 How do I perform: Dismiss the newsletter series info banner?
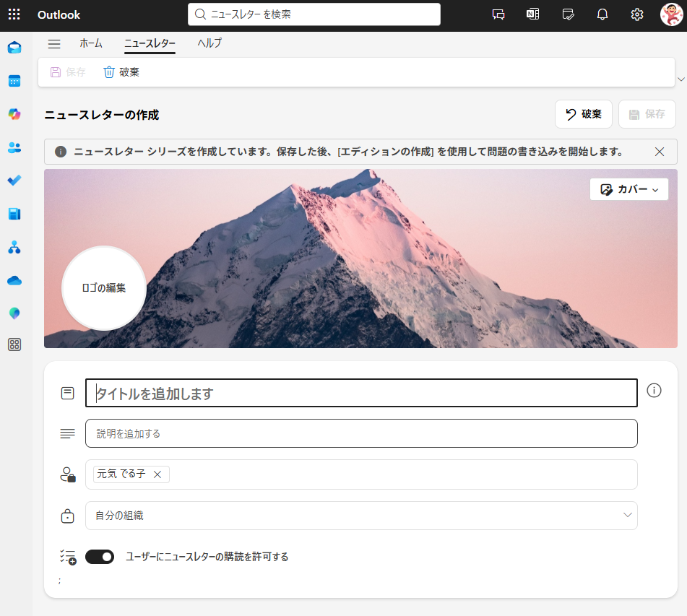pos(659,152)
